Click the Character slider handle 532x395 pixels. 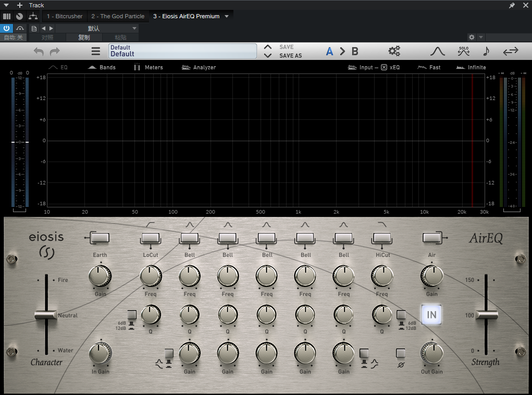(46, 315)
